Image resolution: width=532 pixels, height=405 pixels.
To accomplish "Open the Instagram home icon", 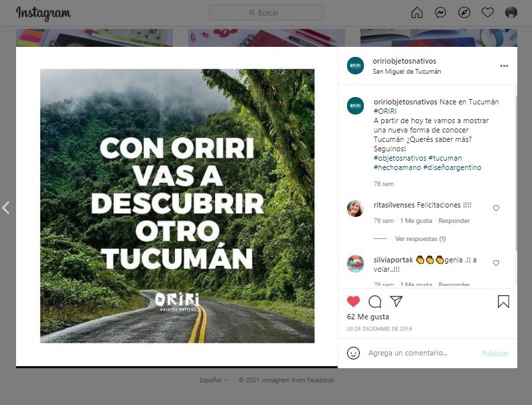I will coord(417,13).
